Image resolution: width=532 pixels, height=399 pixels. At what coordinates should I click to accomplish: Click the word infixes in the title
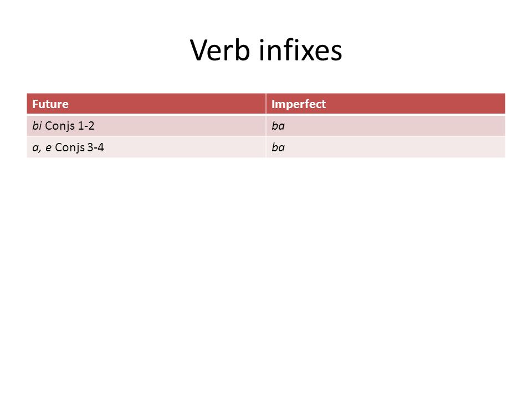pos(300,50)
